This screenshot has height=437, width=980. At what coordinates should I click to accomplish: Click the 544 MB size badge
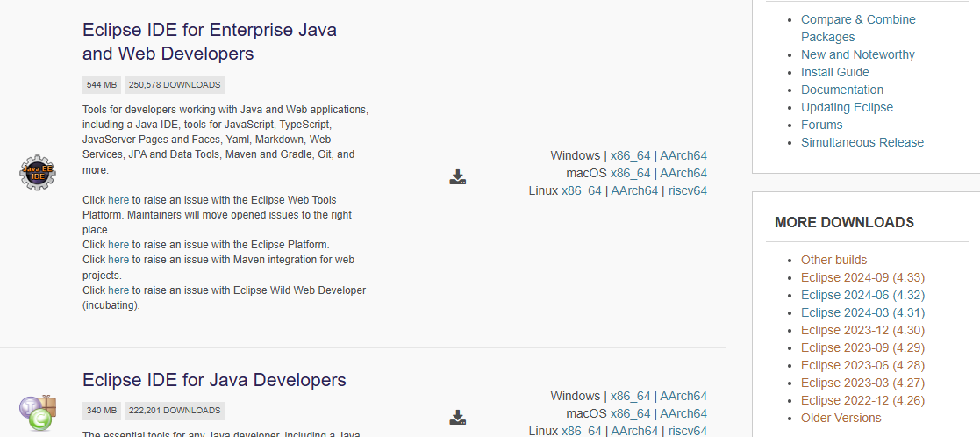click(x=102, y=85)
